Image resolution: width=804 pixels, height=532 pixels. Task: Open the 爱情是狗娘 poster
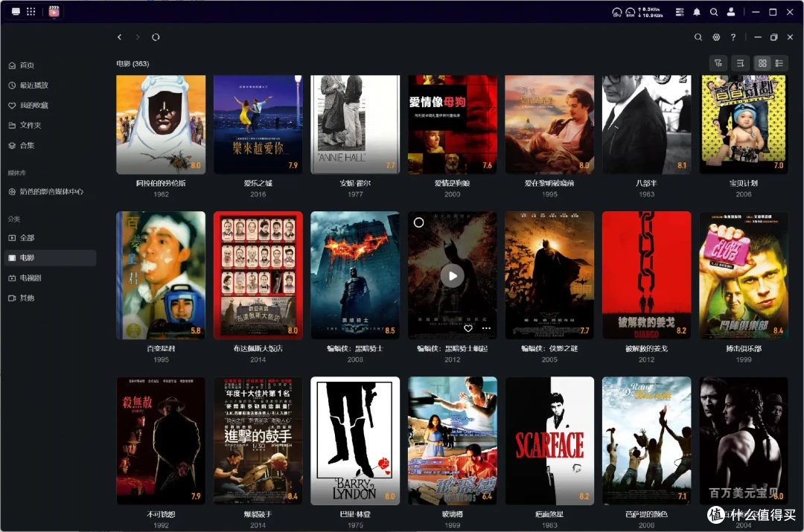tap(453, 124)
